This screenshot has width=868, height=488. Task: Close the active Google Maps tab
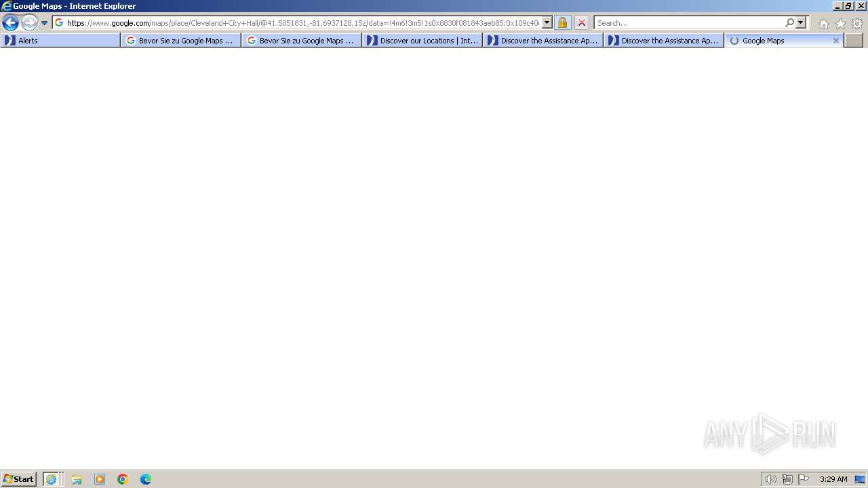(835, 41)
